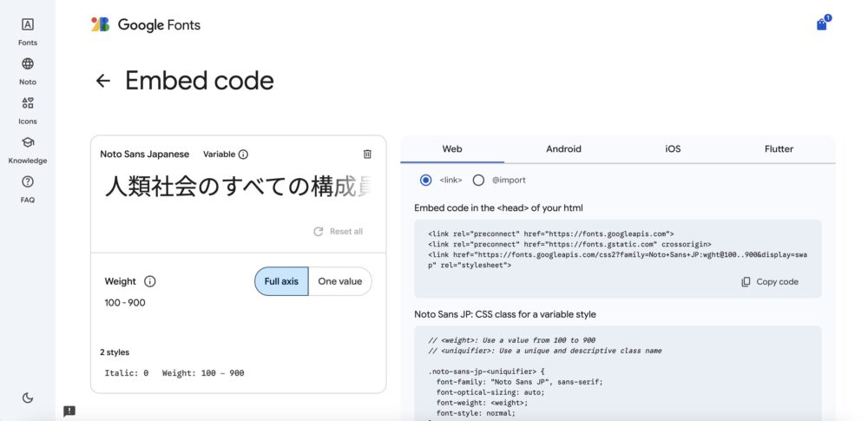Select the @import radio option
The height and width of the screenshot is (421, 868).
pos(478,180)
